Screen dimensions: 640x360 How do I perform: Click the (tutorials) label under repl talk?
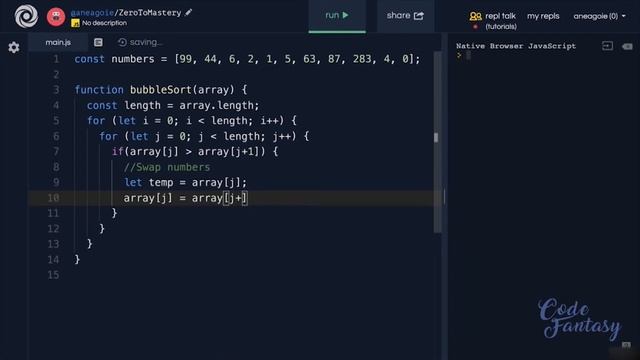point(501,27)
